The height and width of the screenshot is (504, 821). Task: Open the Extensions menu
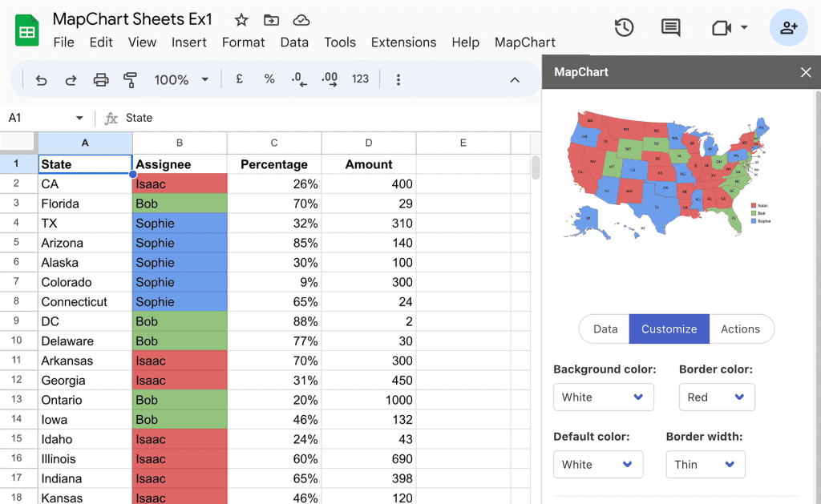point(404,42)
